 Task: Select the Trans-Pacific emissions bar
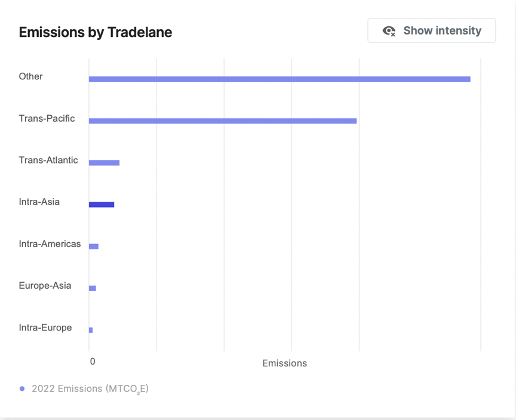click(x=223, y=121)
